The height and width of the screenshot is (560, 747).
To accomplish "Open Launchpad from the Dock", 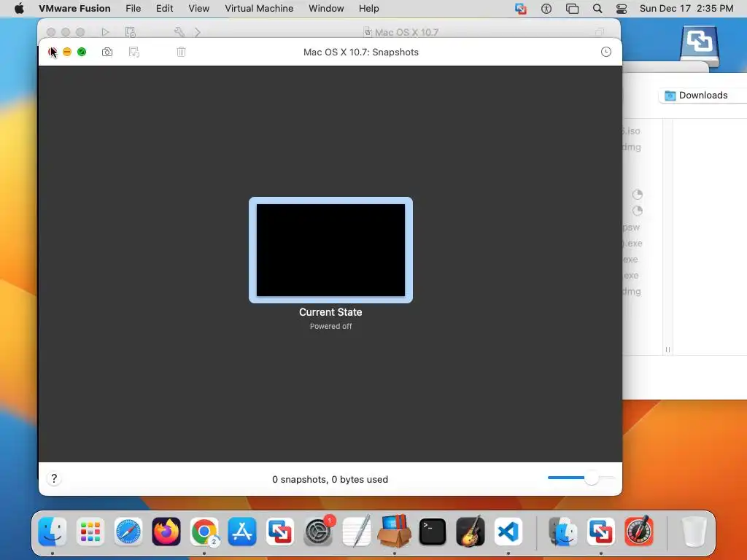I will tap(90, 532).
